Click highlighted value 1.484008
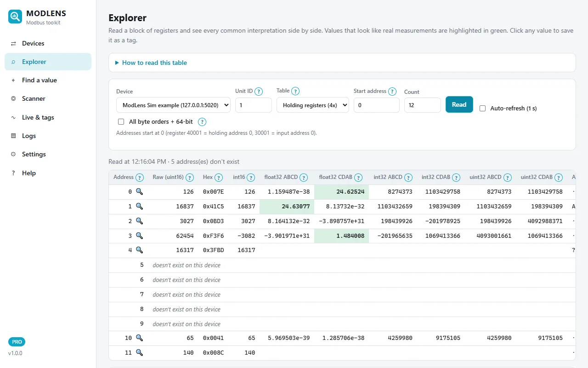The width and height of the screenshot is (588, 368). tap(341, 236)
